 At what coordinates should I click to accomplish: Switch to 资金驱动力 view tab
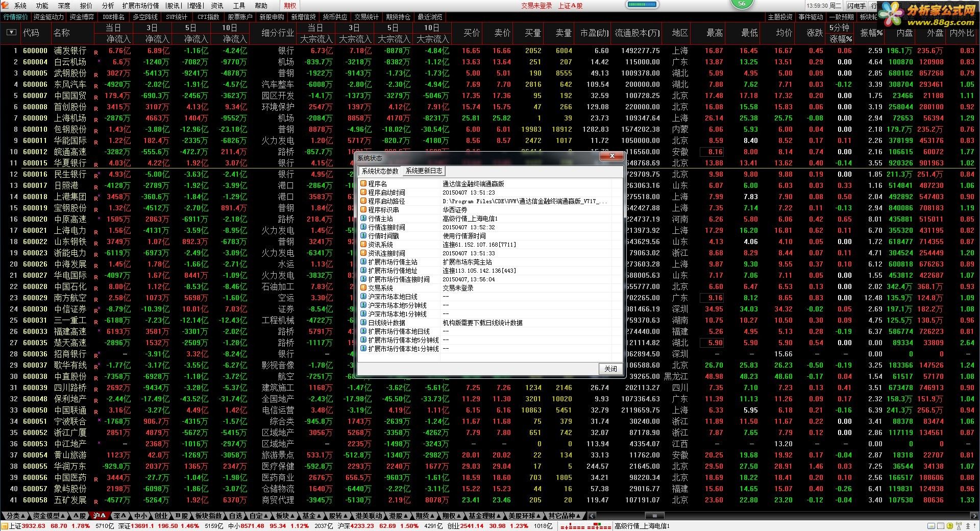coord(48,17)
